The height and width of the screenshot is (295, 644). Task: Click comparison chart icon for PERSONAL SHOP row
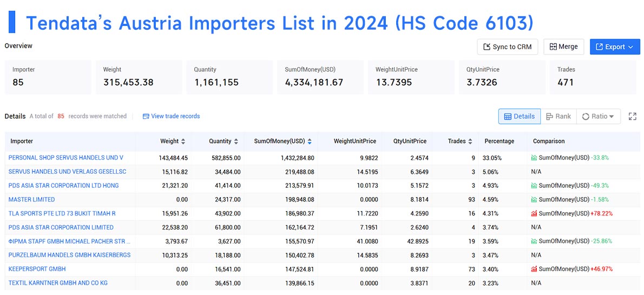tap(534, 158)
